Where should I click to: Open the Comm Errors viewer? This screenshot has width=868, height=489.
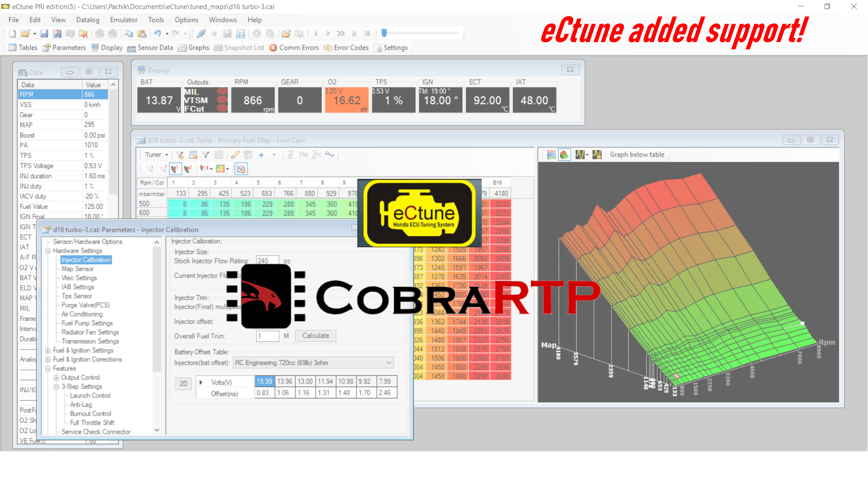tap(294, 48)
